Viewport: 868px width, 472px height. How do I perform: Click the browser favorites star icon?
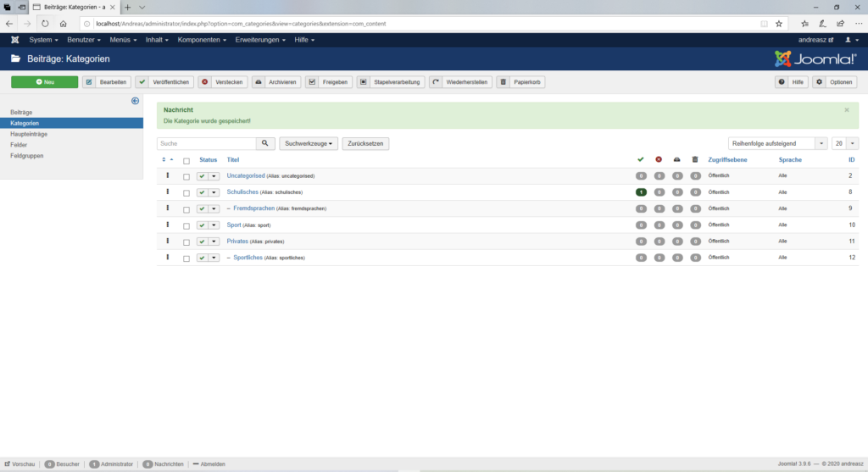[x=778, y=24]
